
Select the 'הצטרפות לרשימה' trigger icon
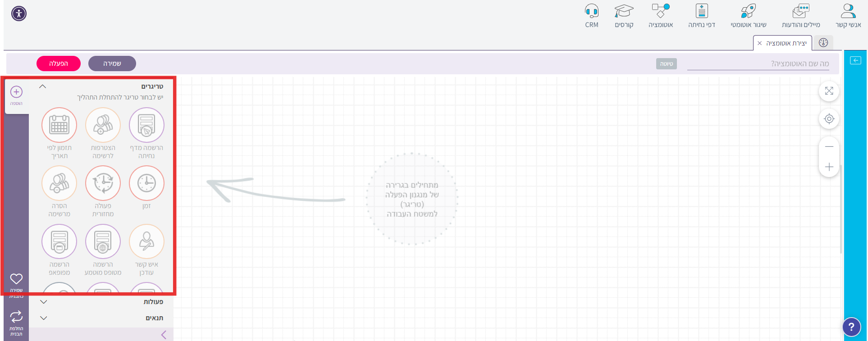pyautogui.click(x=103, y=125)
